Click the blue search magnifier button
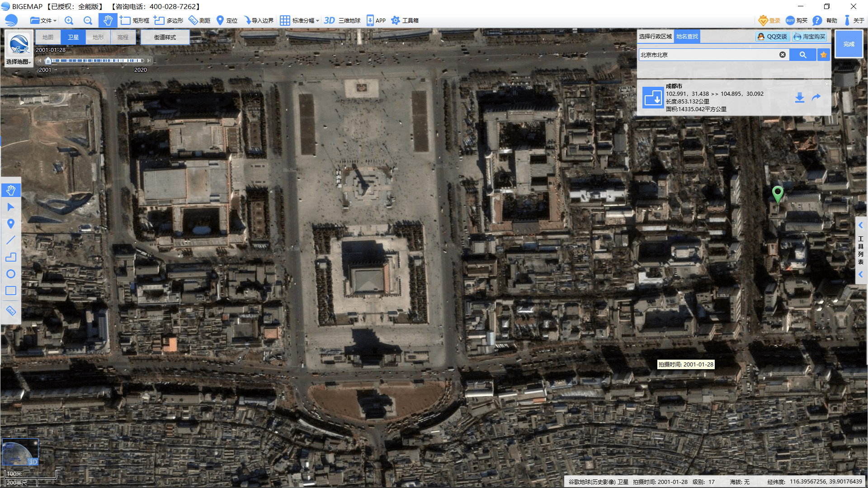The height and width of the screenshot is (488, 868). pyautogui.click(x=803, y=55)
